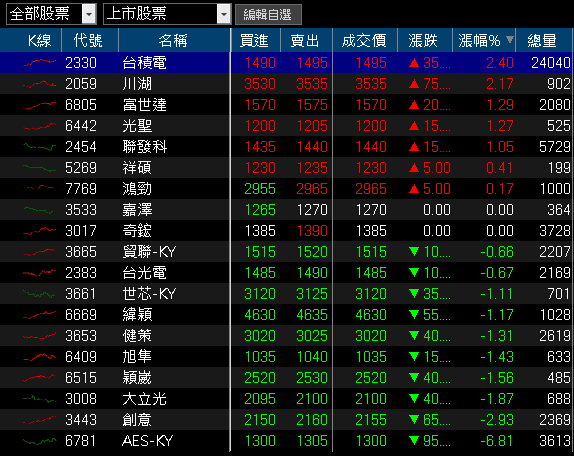The height and width of the screenshot is (456, 574).
Task: Open K-line mini chart for 台光電
Action: point(40,273)
